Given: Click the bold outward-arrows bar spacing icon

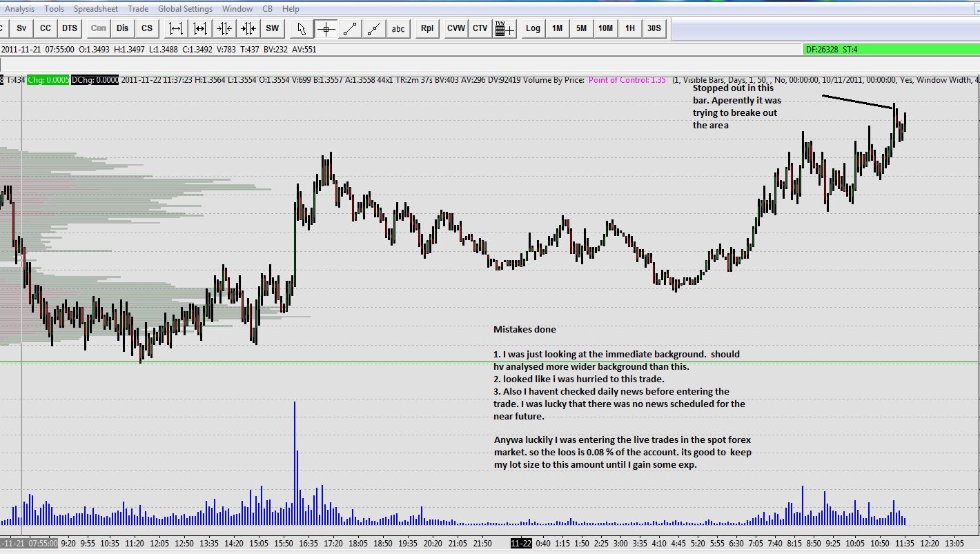Looking at the screenshot, I should pos(200,28).
